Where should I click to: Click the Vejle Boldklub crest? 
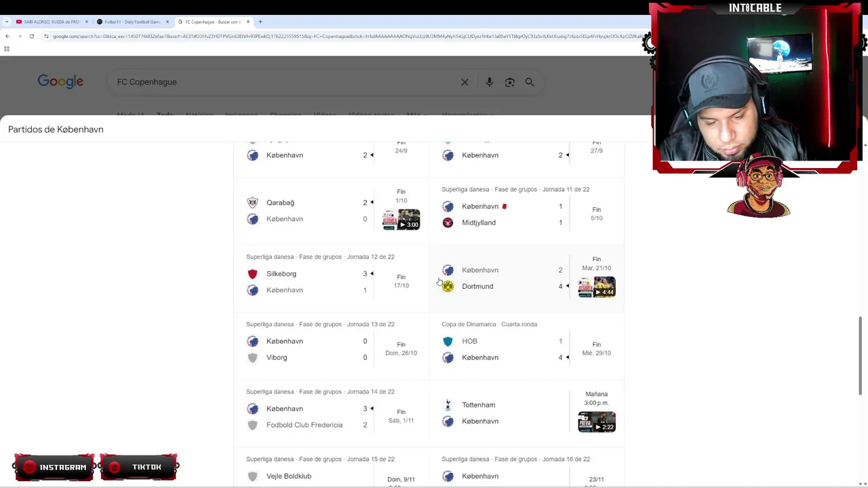[252, 476]
